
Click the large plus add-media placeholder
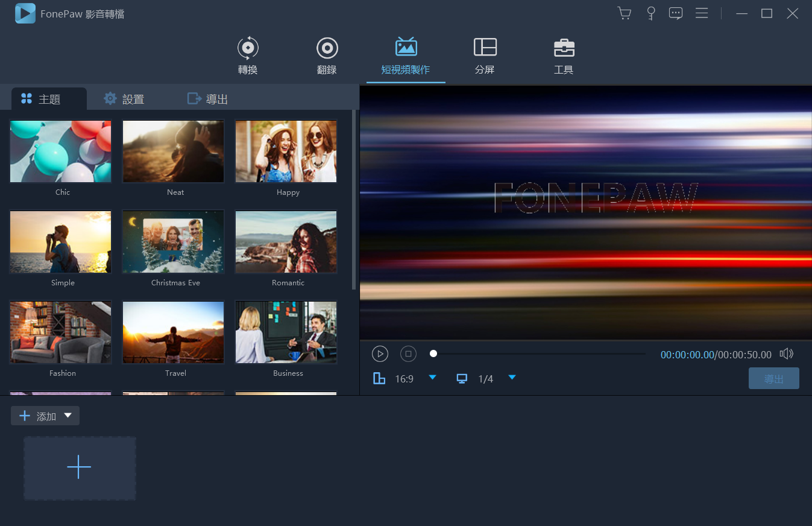pyautogui.click(x=80, y=469)
